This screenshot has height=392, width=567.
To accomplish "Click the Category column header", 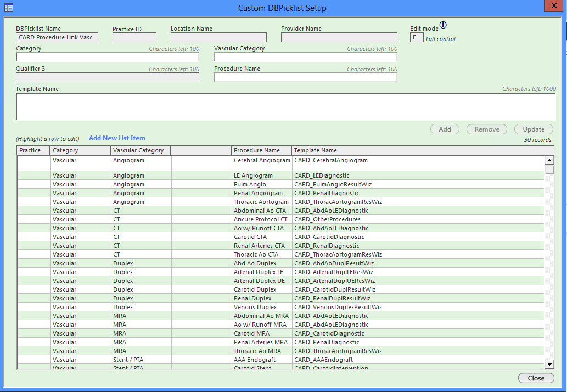I will (80, 150).
